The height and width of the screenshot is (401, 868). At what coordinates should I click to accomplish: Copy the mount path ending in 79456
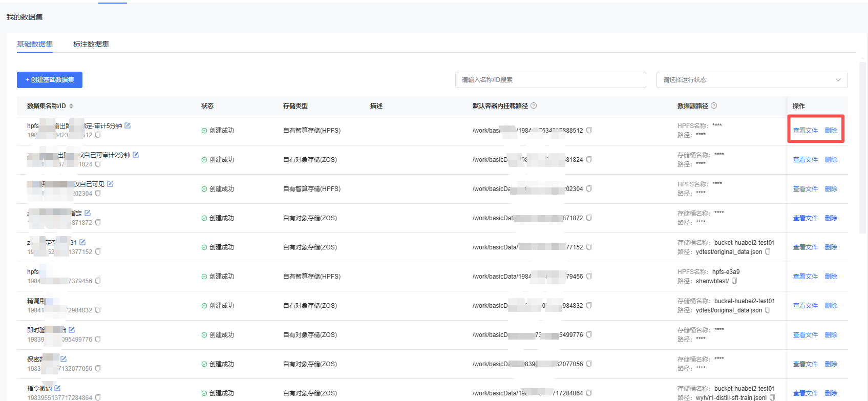[589, 277]
